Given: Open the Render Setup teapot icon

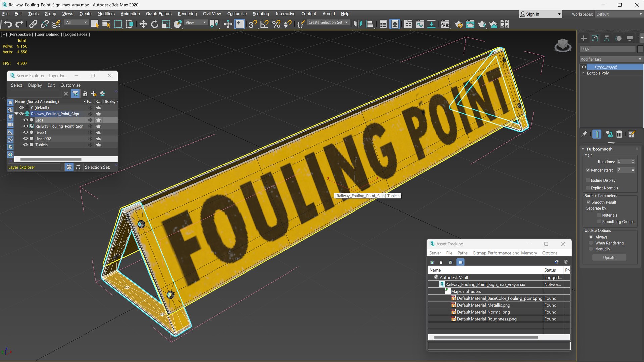Looking at the screenshot, I should 458,24.
